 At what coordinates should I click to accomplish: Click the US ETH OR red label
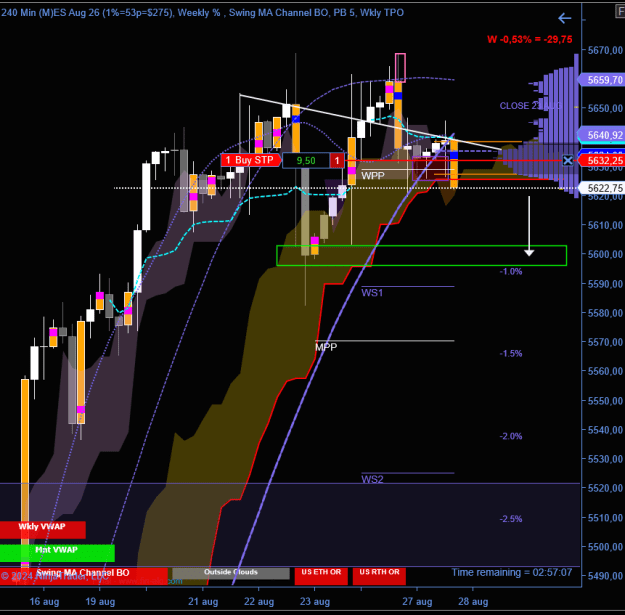coord(321,575)
